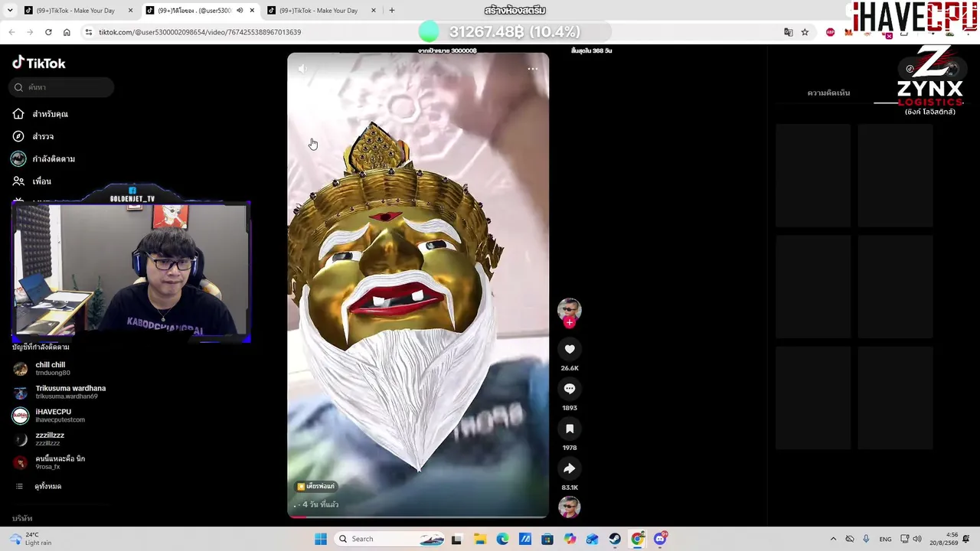Click the 26.6K likes count

[x=570, y=368]
